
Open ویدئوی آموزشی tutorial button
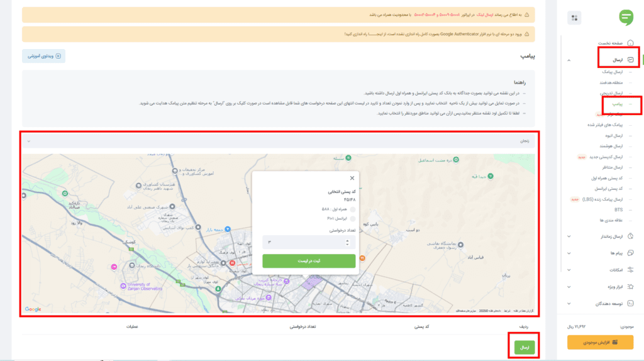43,56
